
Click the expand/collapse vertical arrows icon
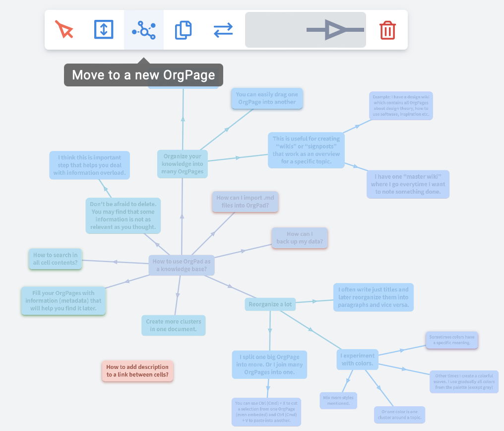click(x=104, y=30)
